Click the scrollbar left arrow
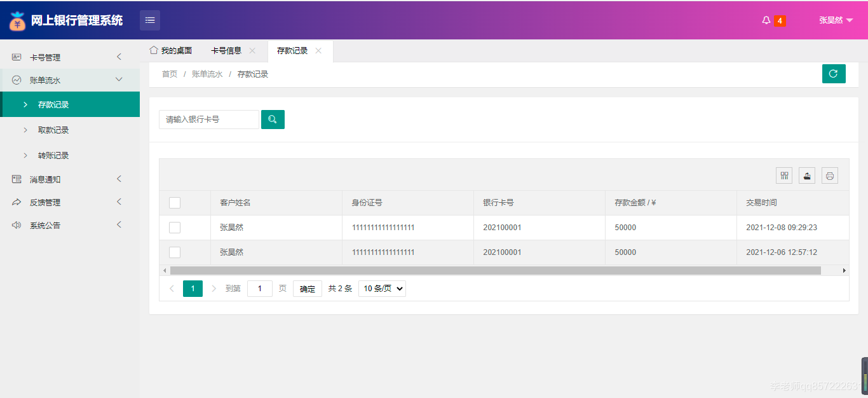The height and width of the screenshot is (398, 868). [165, 270]
